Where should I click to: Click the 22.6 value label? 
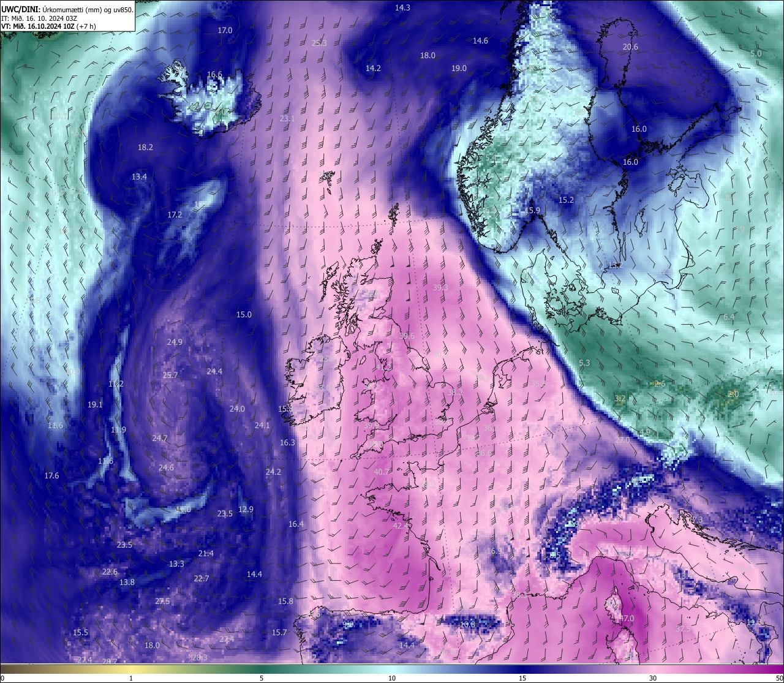point(110,572)
